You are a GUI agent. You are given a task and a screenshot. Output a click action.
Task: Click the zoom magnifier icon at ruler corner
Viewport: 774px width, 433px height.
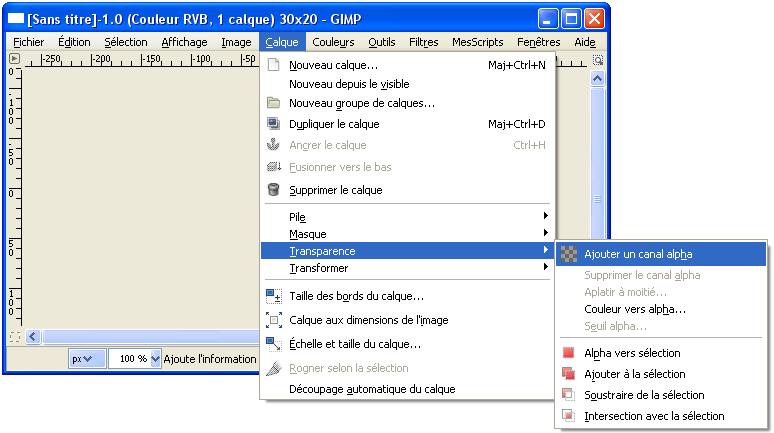tap(598, 60)
